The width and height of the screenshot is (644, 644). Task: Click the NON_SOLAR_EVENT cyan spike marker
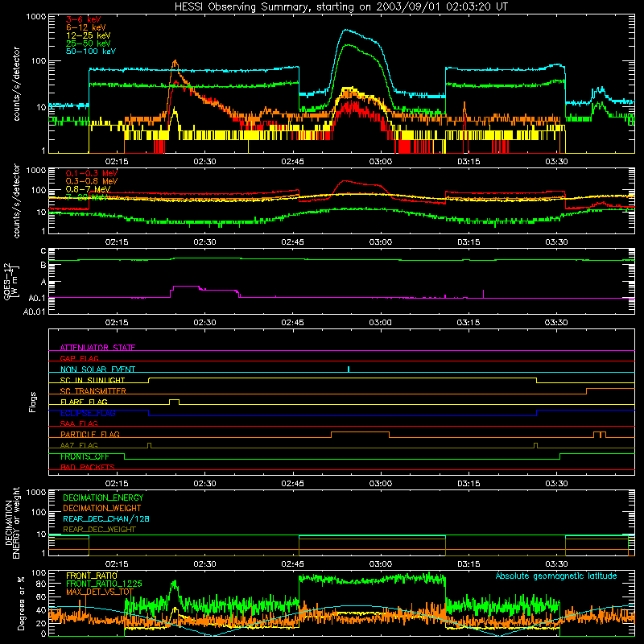(x=349, y=369)
